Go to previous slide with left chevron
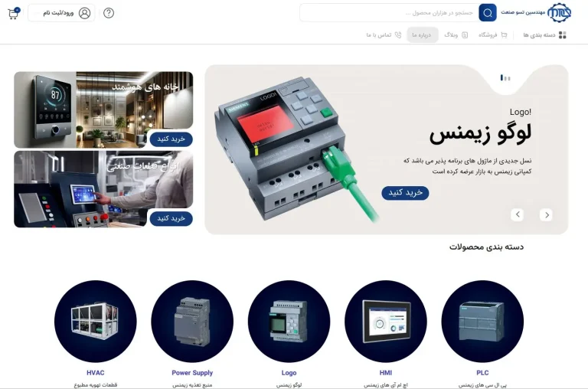588x389 pixels. point(517,214)
